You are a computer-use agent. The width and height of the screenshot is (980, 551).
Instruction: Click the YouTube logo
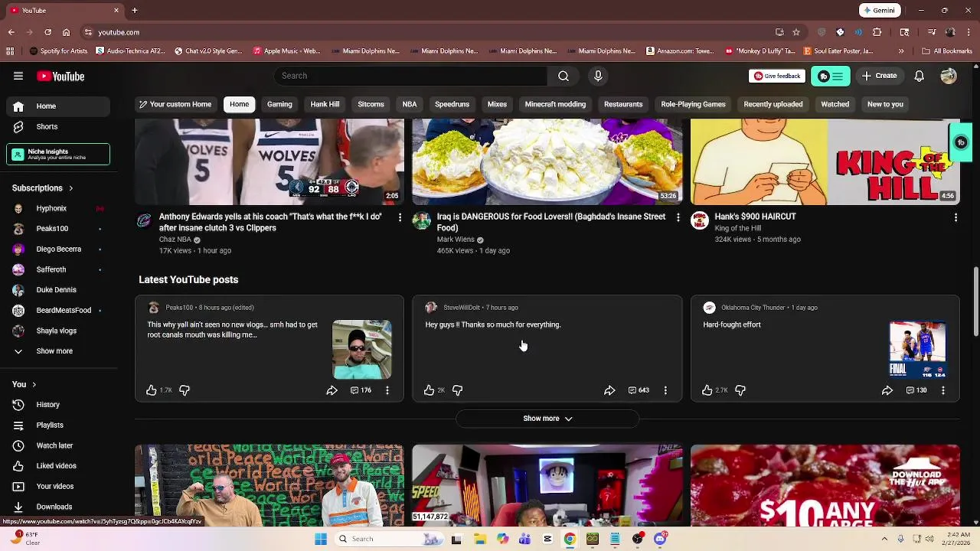(60, 76)
